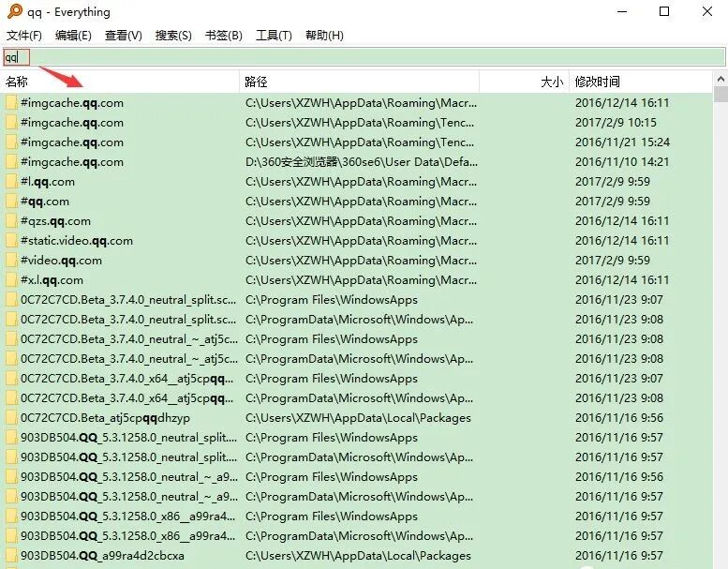Open the 工具(T) menu
The width and height of the screenshot is (728, 569).
pyautogui.click(x=274, y=36)
